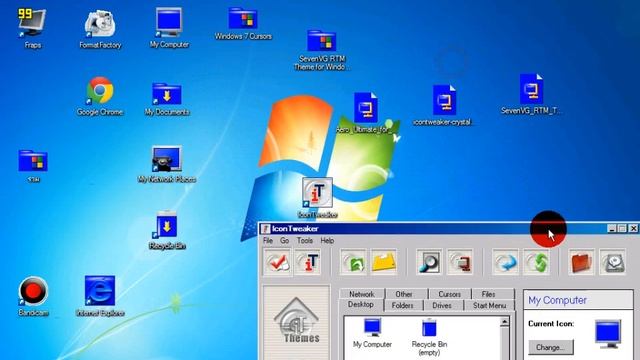Open the Help menu
This screenshot has height=360, width=640.
coord(327,241)
